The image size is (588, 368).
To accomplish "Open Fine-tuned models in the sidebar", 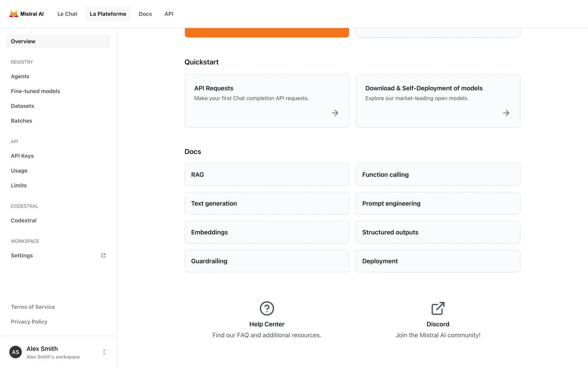I will click(x=36, y=91).
